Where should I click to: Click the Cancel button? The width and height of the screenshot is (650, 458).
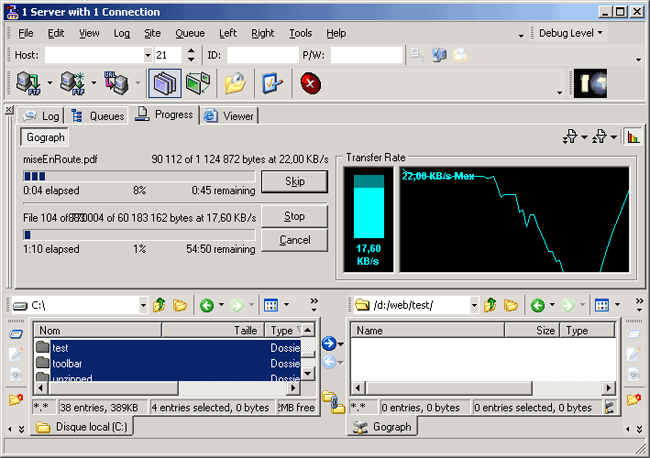click(x=295, y=240)
